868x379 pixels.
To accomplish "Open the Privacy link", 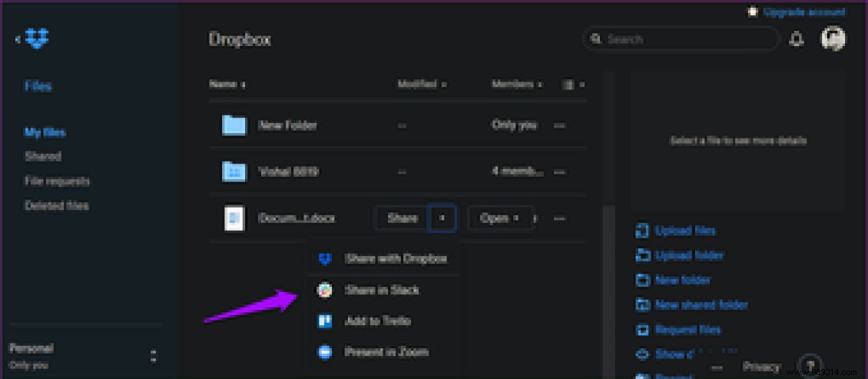I will pyautogui.click(x=761, y=367).
